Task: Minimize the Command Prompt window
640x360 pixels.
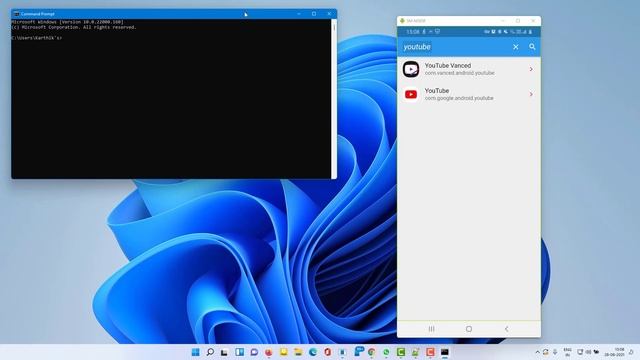Action: (x=299, y=14)
